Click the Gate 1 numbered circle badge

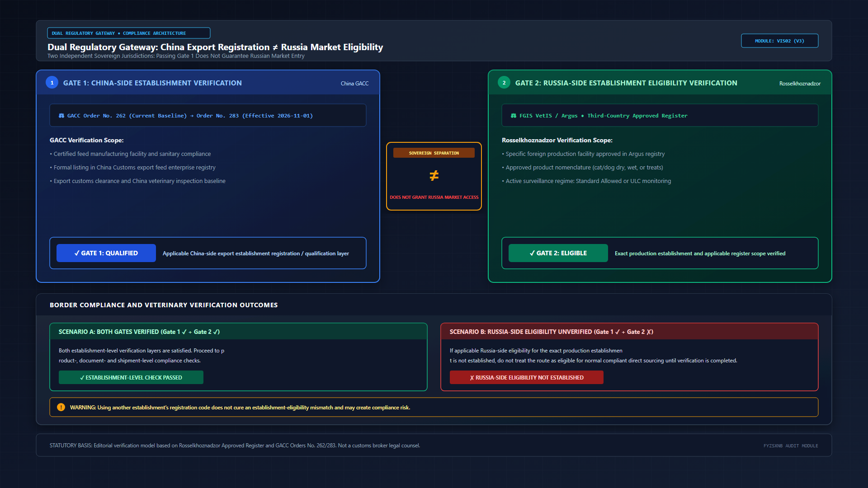tap(52, 83)
